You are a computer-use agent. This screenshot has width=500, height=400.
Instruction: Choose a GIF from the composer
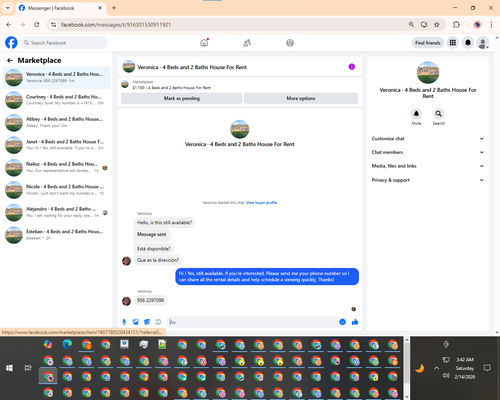tap(158, 322)
